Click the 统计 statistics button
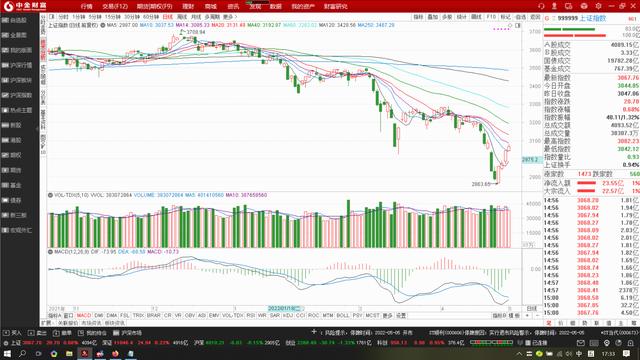The width and height of the screenshot is (640, 360). click(462, 17)
